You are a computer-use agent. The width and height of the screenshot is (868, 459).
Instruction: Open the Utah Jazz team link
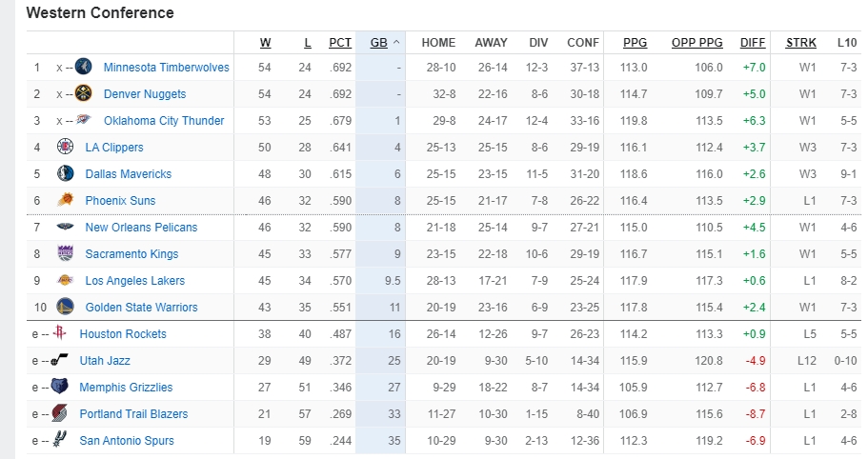(x=105, y=361)
